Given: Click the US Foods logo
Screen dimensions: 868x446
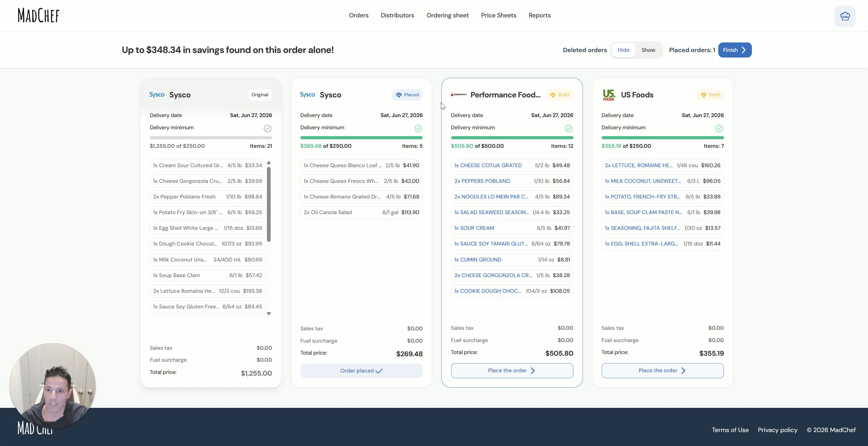Looking at the screenshot, I should [609, 95].
